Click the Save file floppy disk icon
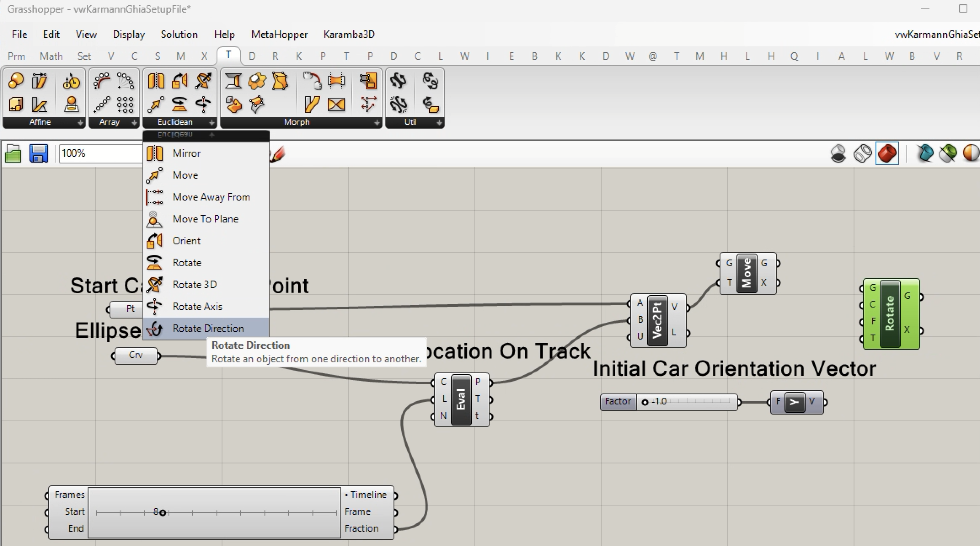This screenshot has width=980, height=546. click(x=38, y=153)
